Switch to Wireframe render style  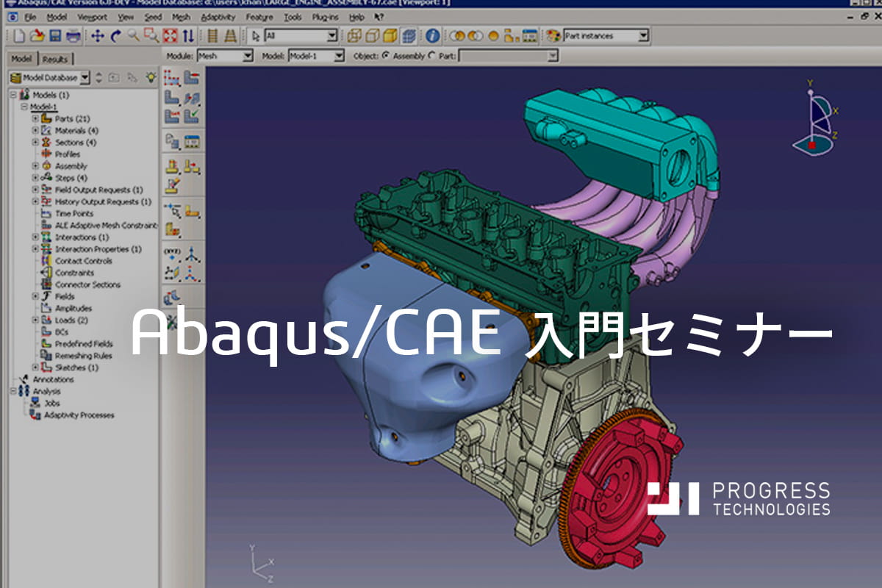click(354, 35)
